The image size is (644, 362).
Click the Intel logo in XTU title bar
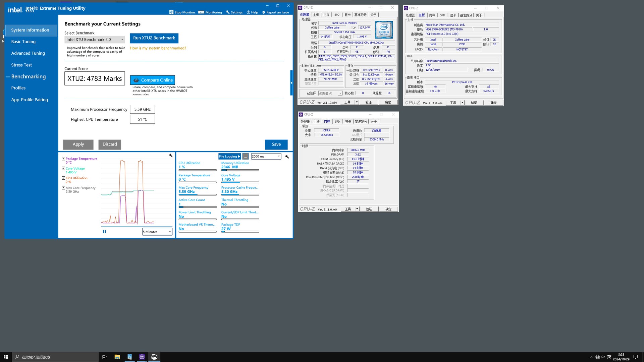15,10
